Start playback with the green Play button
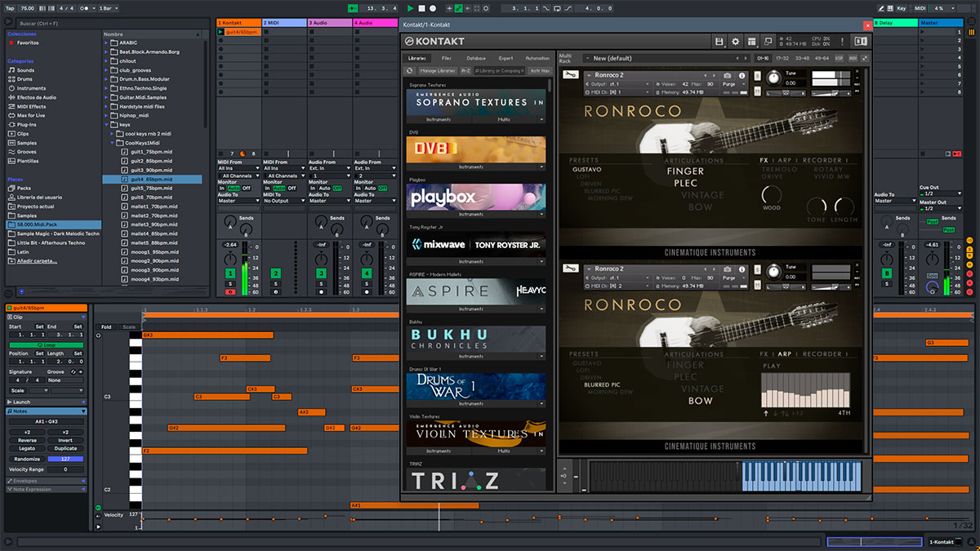980x551 pixels. pyautogui.click(x=411, y=8)
